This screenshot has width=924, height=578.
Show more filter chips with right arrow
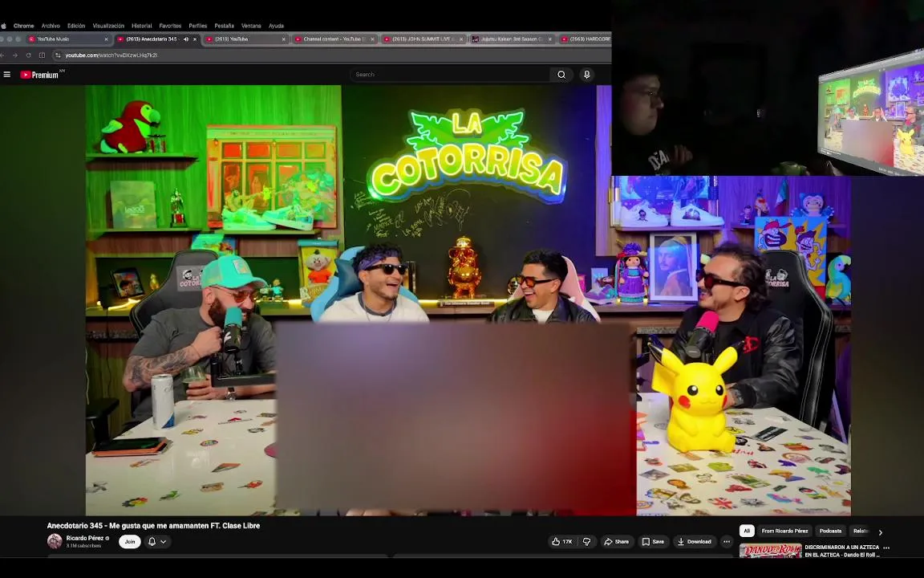[881, 532]
